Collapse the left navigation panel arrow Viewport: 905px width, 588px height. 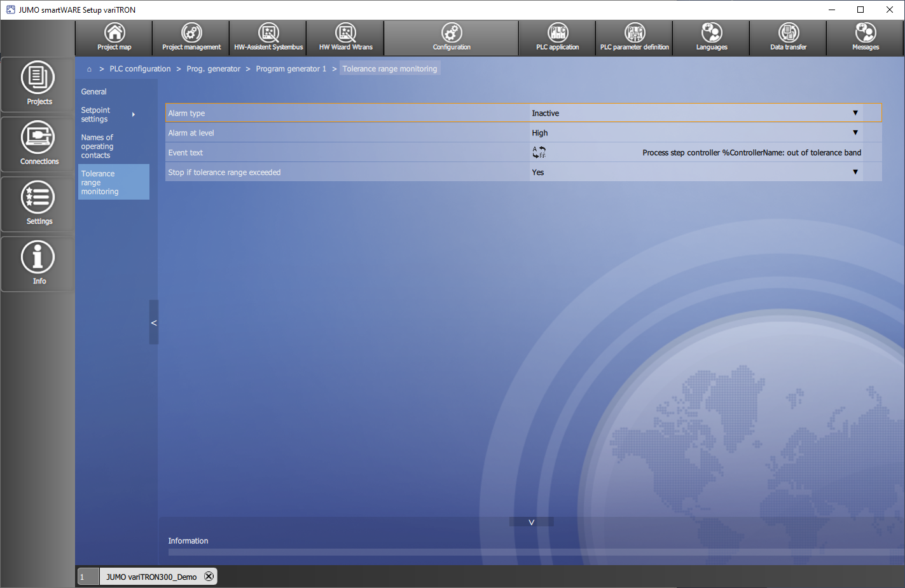tap(153, 323)
